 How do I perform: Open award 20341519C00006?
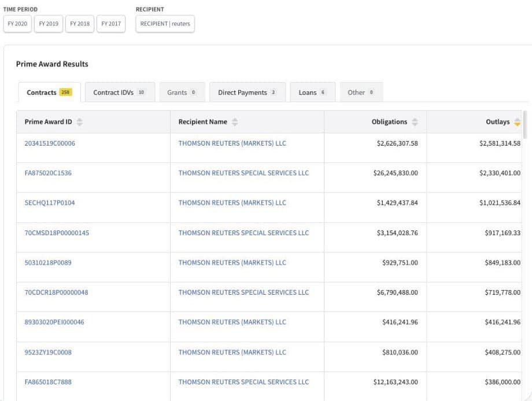[x=50, y=143]
